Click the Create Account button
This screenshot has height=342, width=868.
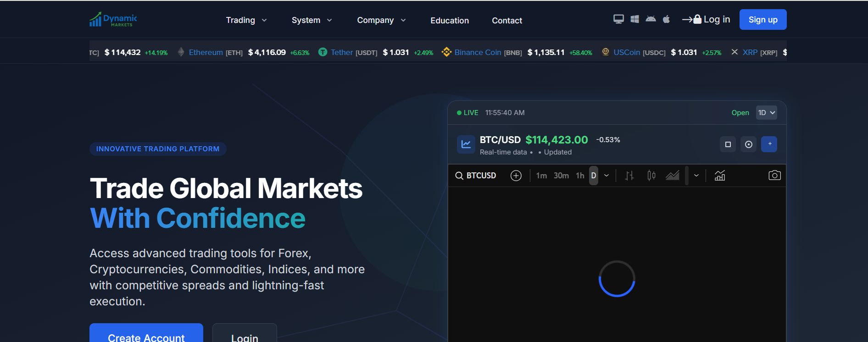pyautogui.click(x=146, y=335)
